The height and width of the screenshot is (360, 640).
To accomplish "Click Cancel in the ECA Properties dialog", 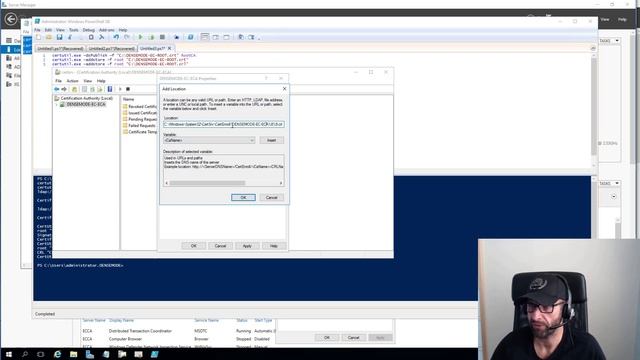I will point(220,246).
